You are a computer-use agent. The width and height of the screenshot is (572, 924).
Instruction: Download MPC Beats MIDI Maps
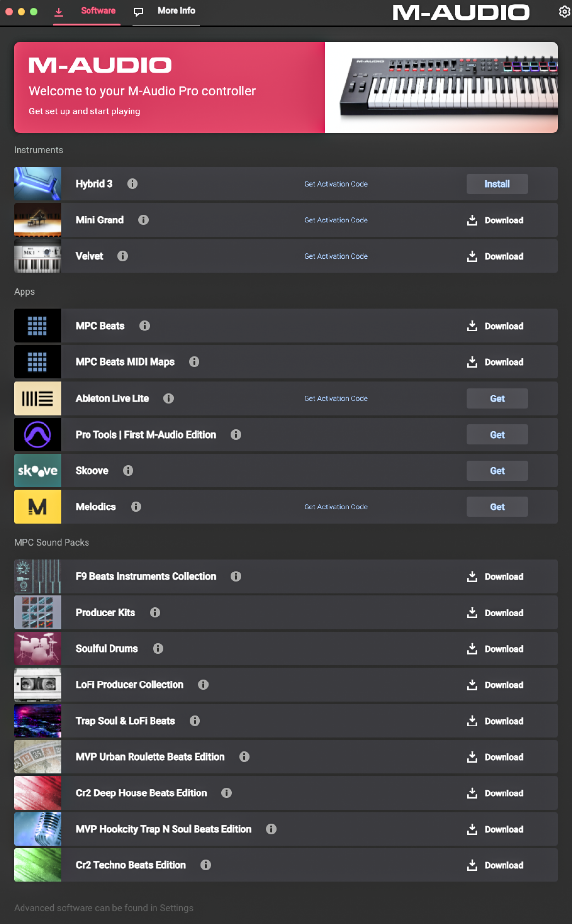pyautogui.click(x=495, y=362)
